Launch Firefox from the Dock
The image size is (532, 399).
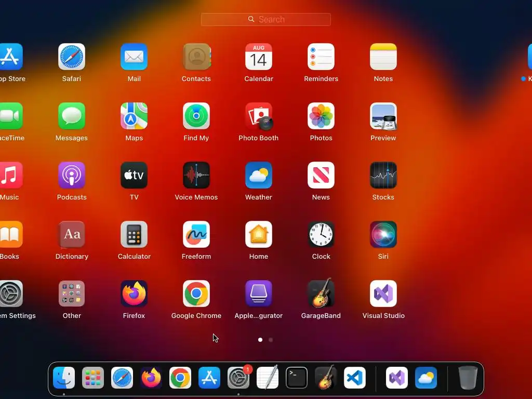[151, 378]
